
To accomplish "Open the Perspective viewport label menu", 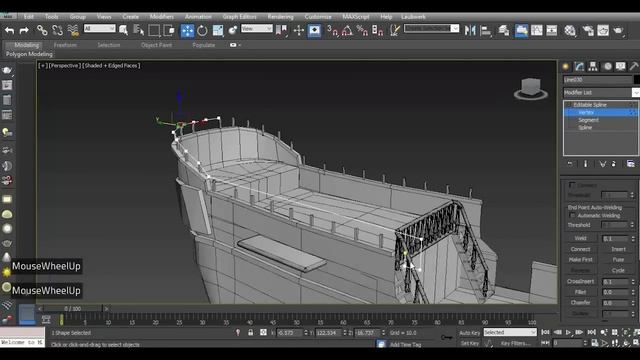I will 64,65.
